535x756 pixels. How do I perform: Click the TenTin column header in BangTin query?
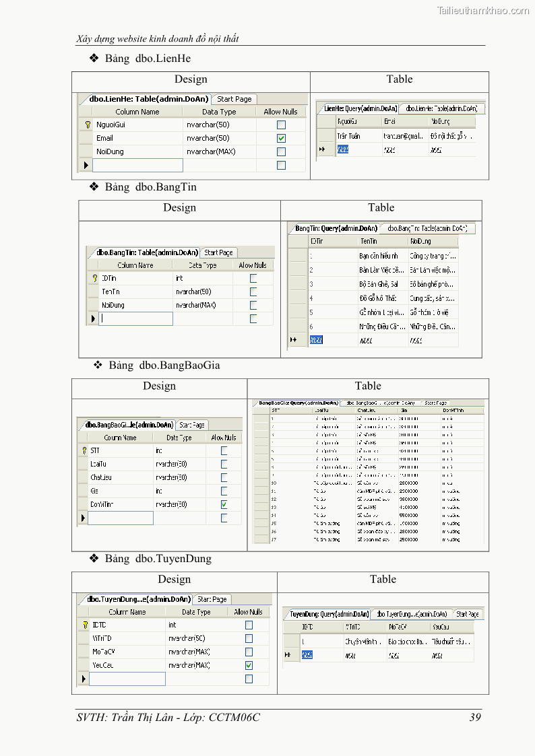[381, 241]
